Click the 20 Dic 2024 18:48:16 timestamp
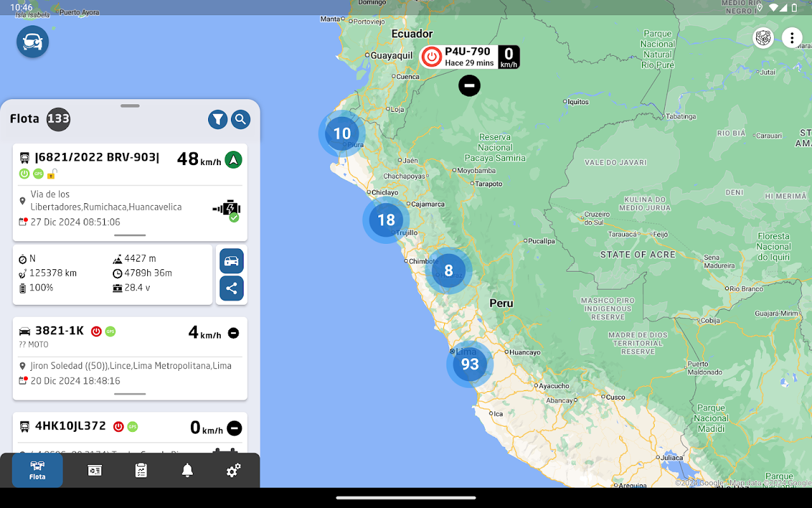The width and height of the screenshot is (812, 508). 75,381
